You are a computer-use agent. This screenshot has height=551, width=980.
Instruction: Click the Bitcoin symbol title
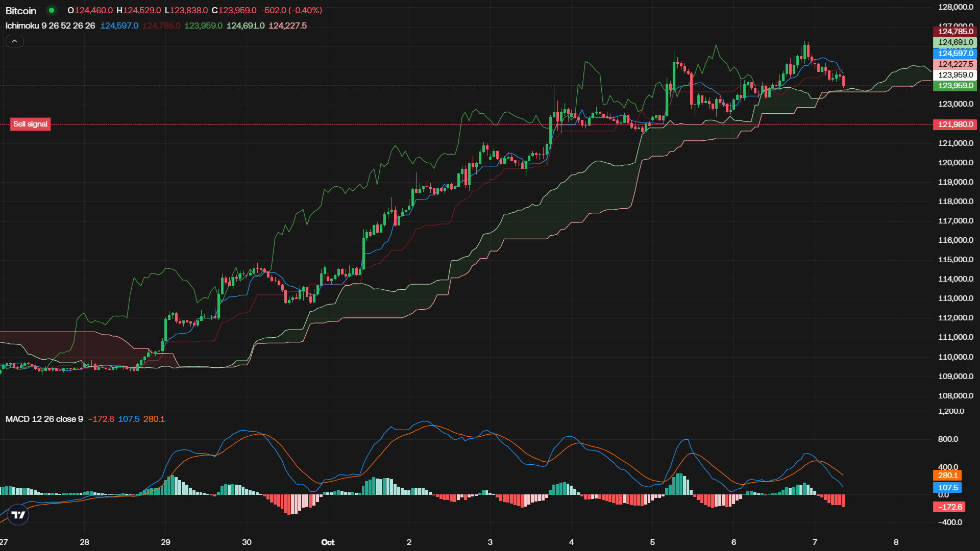coord(21,11)
